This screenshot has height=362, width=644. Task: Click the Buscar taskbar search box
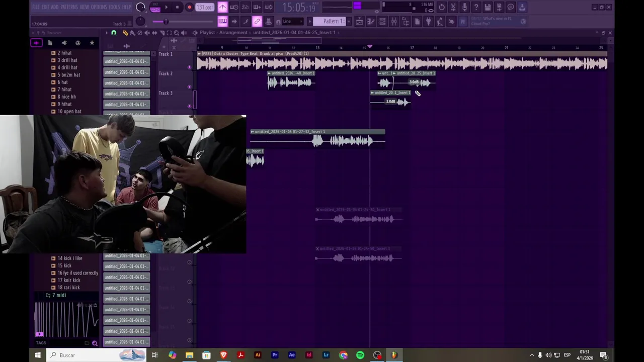(x=97, y=355)
